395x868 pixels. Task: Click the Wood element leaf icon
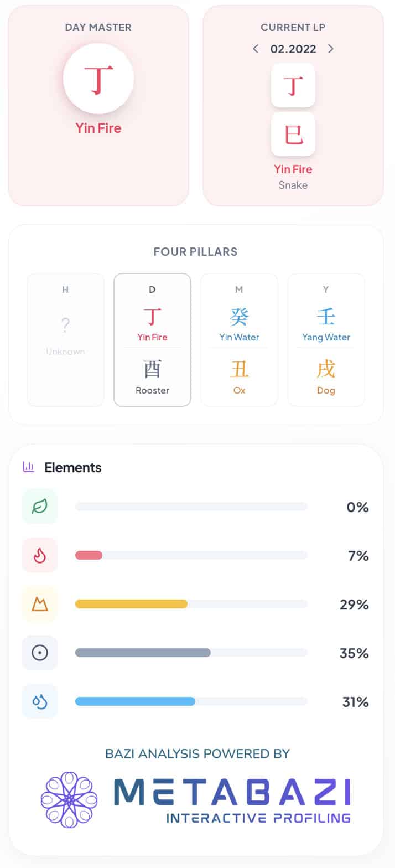pyautogui.click(x=40, y=507)
